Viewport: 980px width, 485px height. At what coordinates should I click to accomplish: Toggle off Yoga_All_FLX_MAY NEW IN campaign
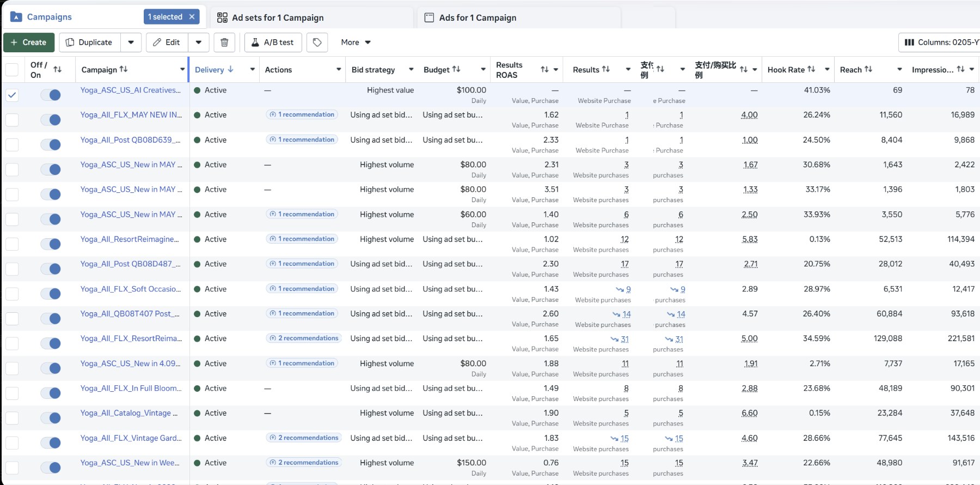click(51, 120)
